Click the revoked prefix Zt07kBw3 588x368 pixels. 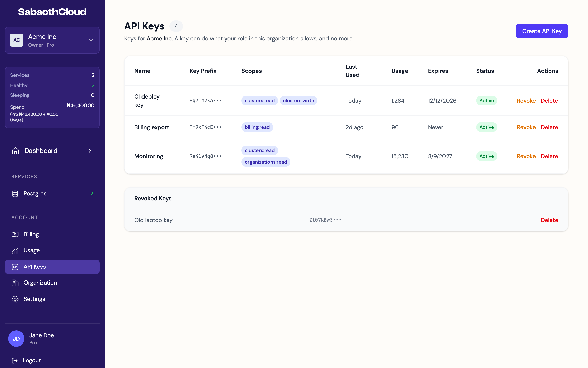point(325,220)
